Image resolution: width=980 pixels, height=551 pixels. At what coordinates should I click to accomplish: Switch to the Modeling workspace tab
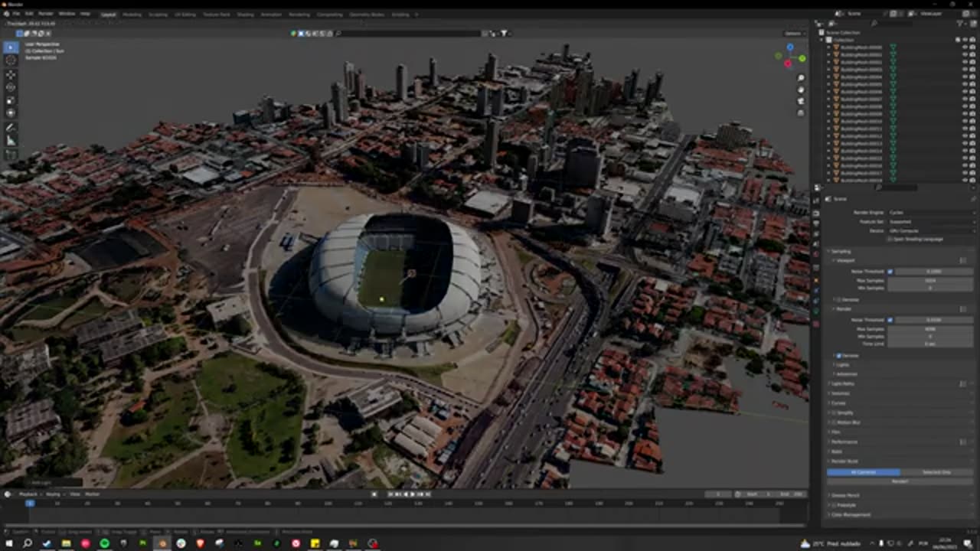coord(132,14)
